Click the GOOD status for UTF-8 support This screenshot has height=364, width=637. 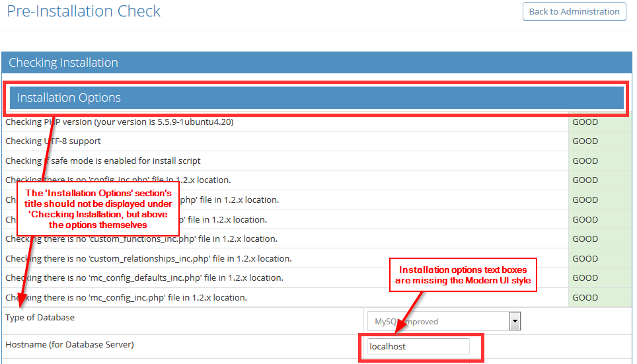click(x=585, y=141)
